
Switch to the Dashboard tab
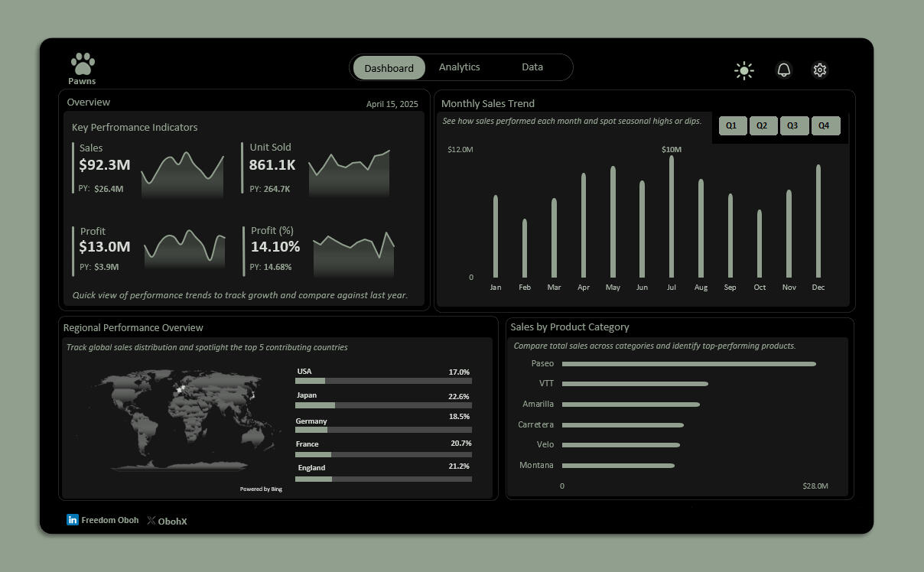point(389,68)
